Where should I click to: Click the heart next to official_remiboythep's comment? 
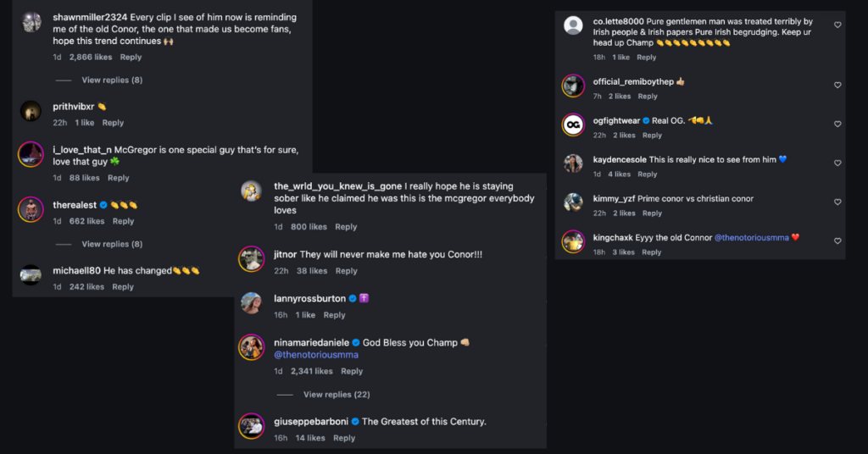tap(837, 86)
